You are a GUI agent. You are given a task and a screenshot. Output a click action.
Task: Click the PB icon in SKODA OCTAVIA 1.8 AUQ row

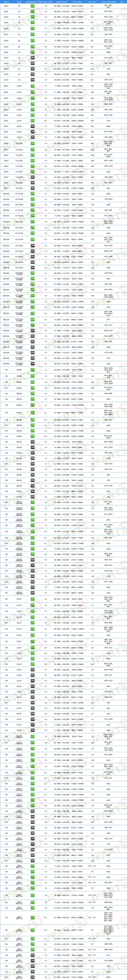pos(32,233)
